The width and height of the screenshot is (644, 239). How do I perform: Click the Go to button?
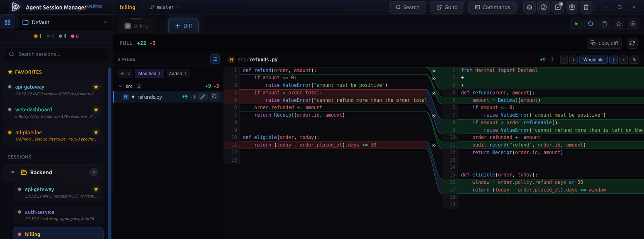pyautogui.click(x=447, y=7)
